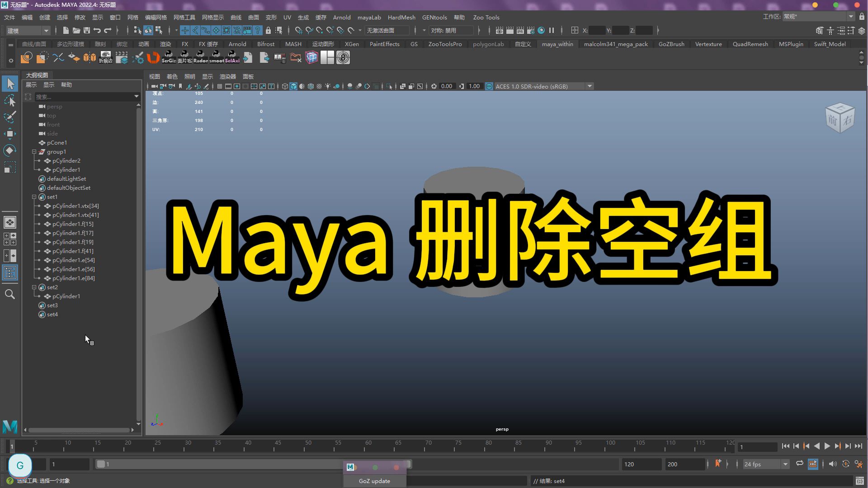Click the orange U-shaped shelf icon
868x488 pixels.
[x=153, y=57]
